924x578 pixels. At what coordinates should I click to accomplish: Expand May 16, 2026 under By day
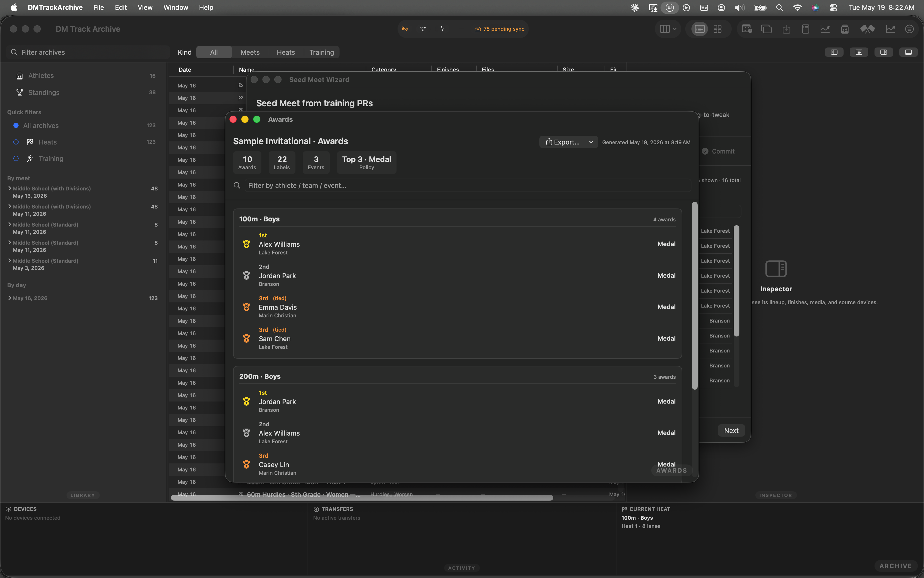click(x=10, y=298)
